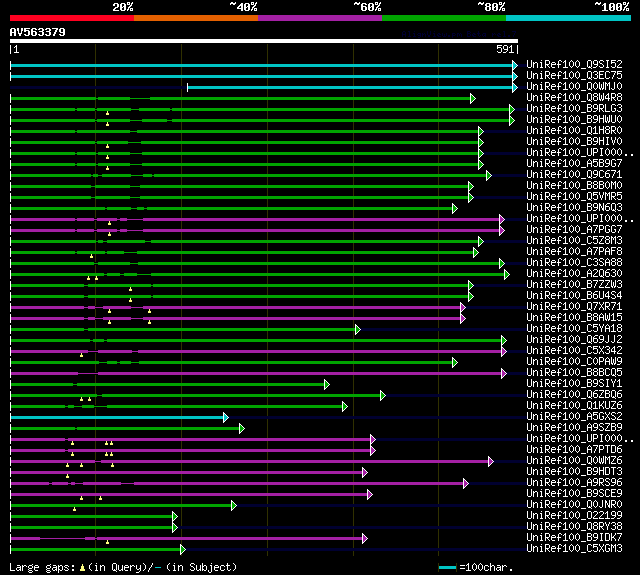Open the hit UniRef100_Q9SI52
640x575 pixels.
[574, 64]
